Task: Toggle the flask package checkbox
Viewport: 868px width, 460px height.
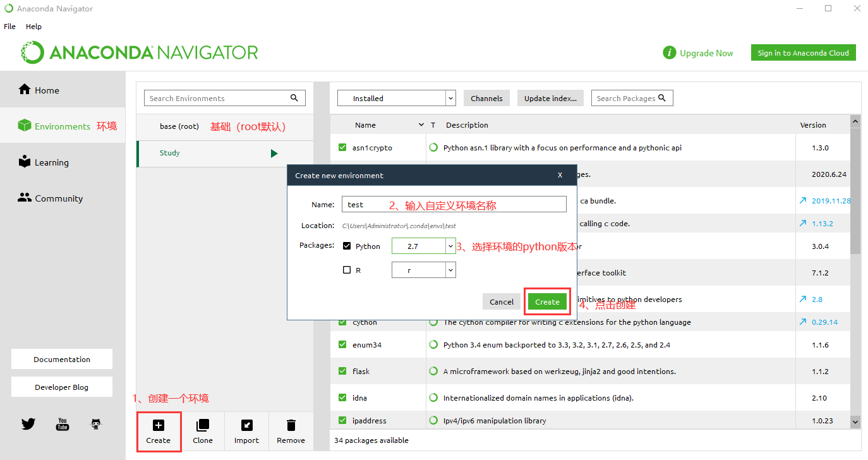Action: [x=342, y=371]
